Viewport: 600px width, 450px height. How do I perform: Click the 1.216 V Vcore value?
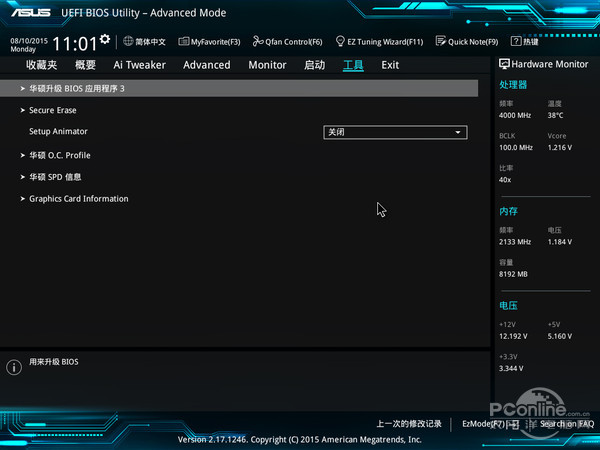point(559,147)
